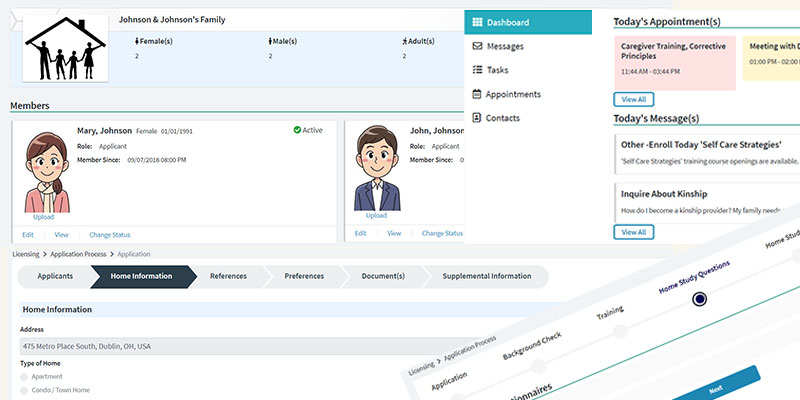Image resolution: width=800 pixels, height=400 pixels.
Task: Click the Training progress step marker
Action: click(620, 332)
